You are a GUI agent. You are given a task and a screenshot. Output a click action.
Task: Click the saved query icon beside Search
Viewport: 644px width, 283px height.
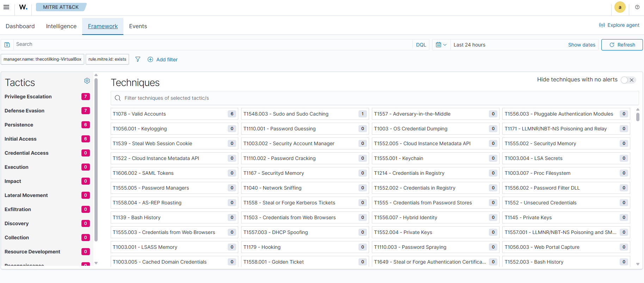(7, 45)
